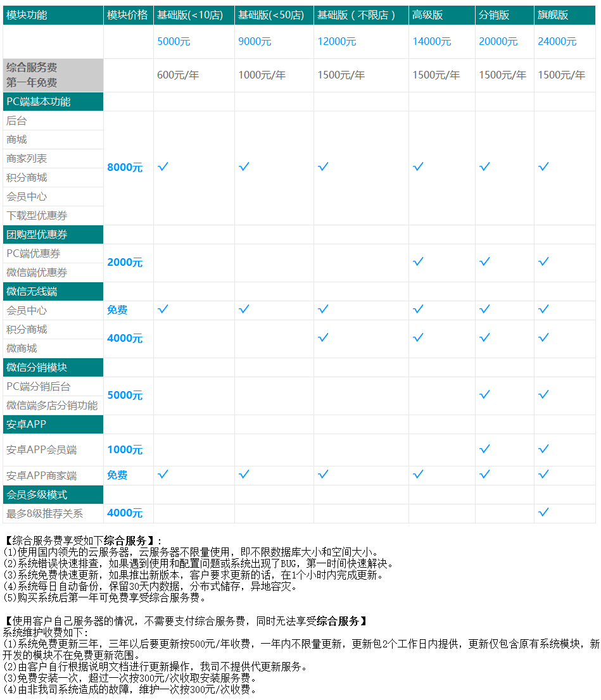Select the 会员多级模式 section header
The image size is (601, 700).
click(x=53, y=495)
